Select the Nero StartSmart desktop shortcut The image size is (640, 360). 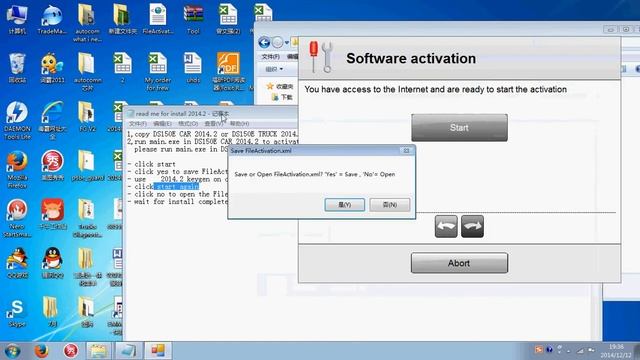pos(17,218)
